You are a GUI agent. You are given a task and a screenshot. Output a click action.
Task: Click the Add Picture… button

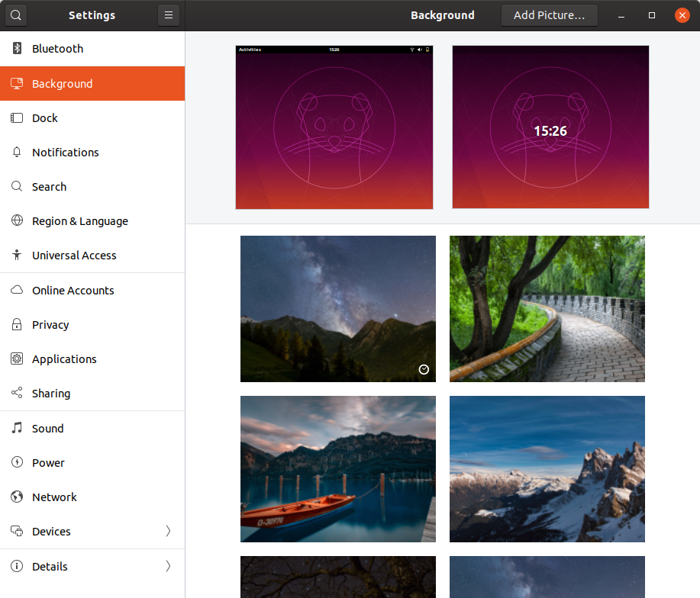tap(549, 15)
